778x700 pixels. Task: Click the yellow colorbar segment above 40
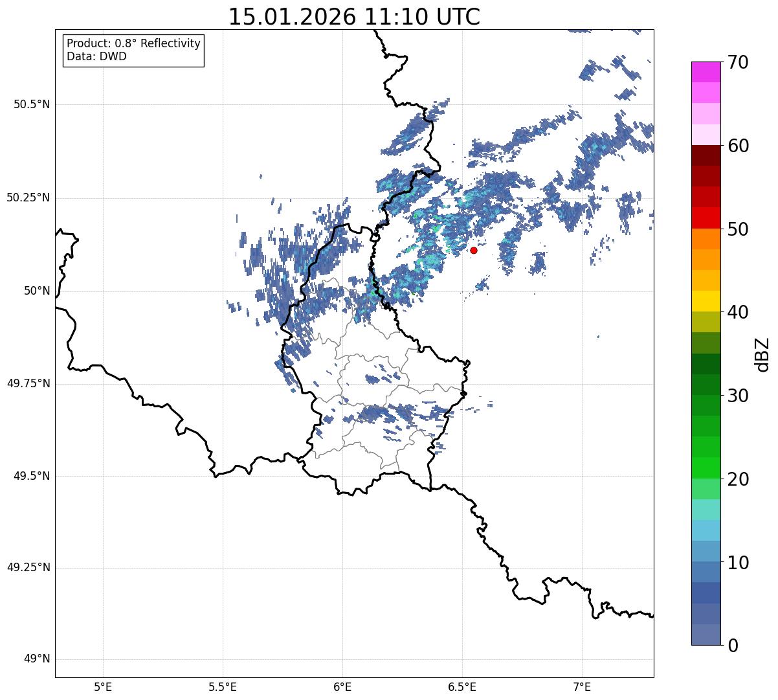coord(706,301)
